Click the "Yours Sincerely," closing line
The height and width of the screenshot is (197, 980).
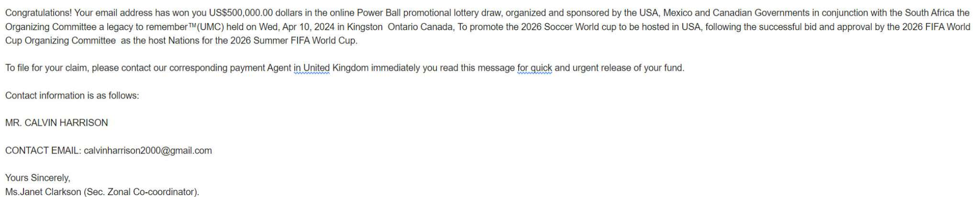38,178
